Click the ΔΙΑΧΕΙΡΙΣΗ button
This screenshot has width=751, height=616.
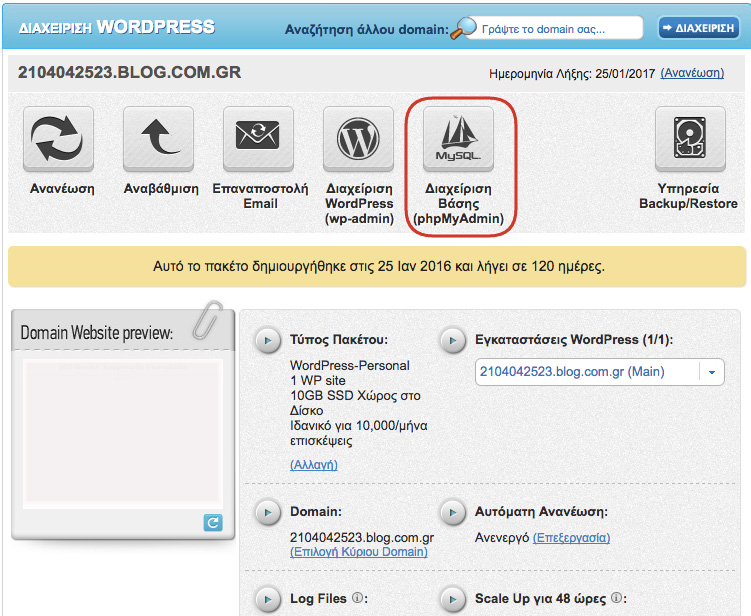click(x=699, y=28)
